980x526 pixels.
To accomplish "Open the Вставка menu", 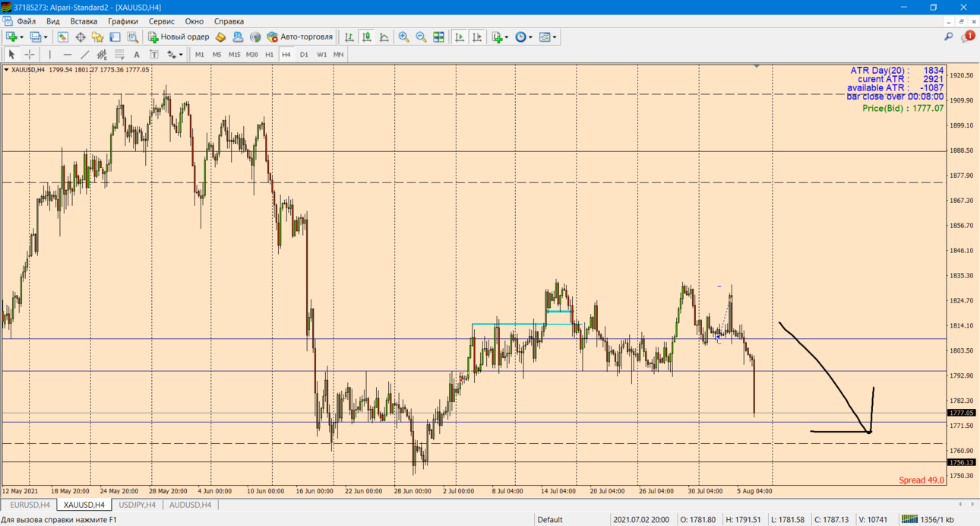I will coord(84,21).
